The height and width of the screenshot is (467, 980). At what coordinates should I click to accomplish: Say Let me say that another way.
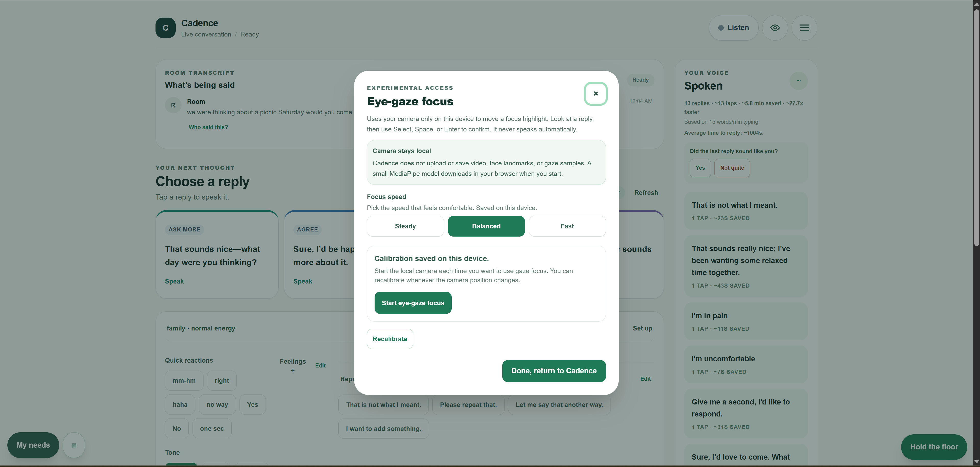click(x=559, y=405)
